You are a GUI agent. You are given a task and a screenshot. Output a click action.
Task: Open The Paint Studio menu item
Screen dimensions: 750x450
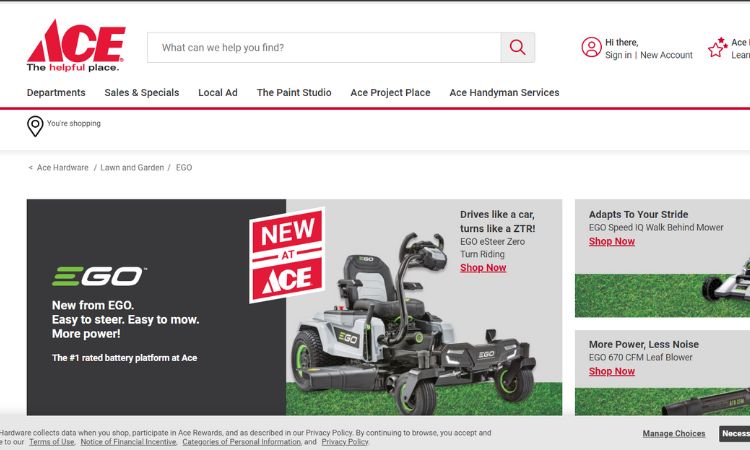(294, 93)
